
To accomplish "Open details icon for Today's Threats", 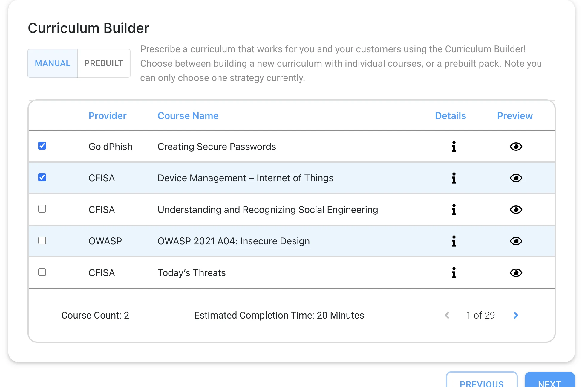I will tap(454, 273).
